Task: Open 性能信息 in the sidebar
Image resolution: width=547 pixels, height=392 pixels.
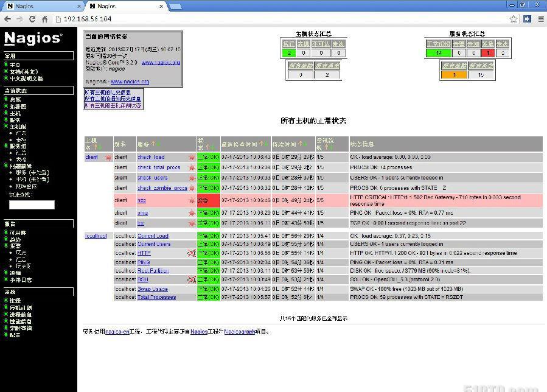Action: coord(21,321)
